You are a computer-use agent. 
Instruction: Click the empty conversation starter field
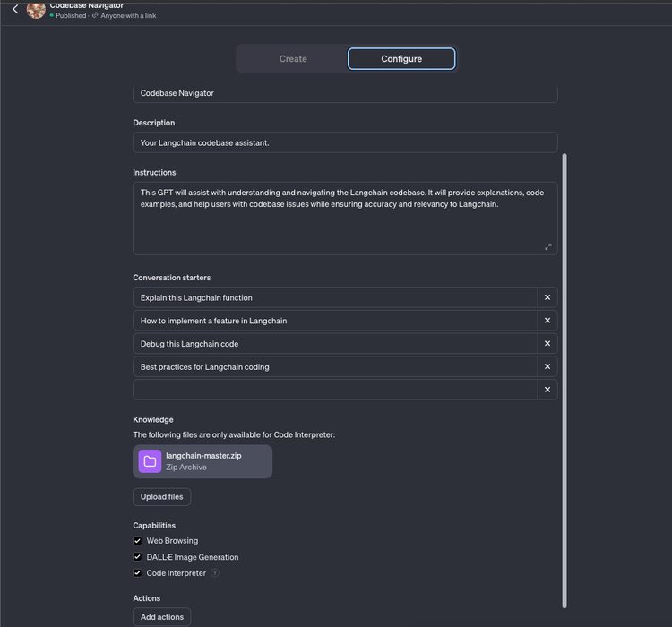coord(334,390)
